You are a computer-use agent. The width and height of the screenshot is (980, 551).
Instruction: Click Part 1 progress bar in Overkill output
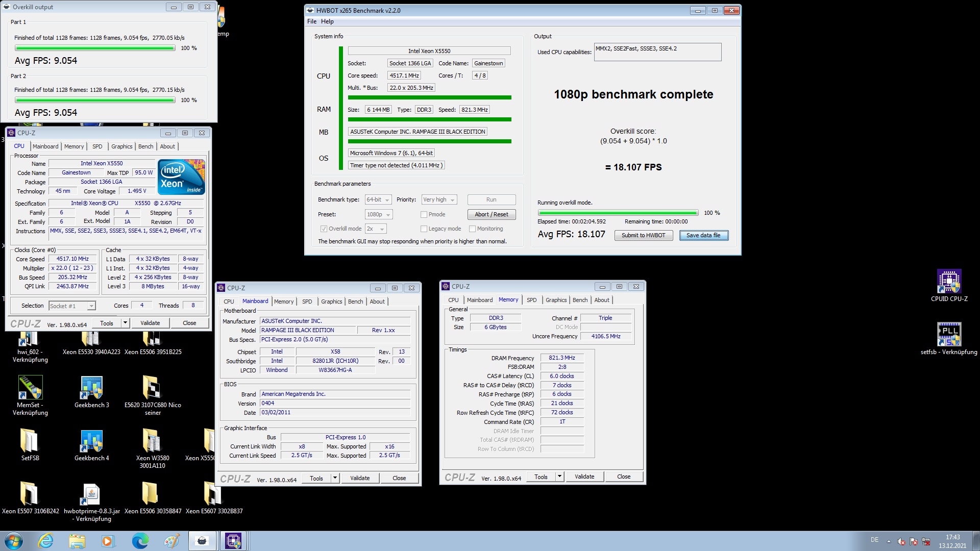[x=95, y=48]
